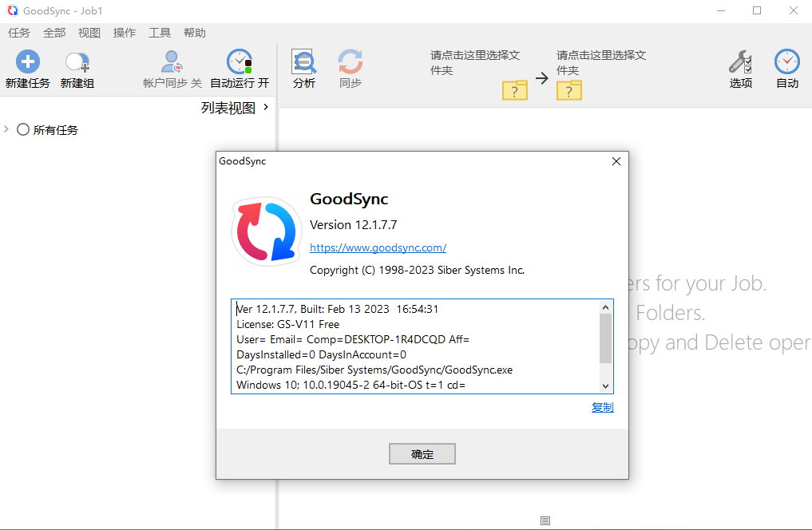Click the info box scrollbar thumb
812x530 pixels.
(x=605, y=338)
